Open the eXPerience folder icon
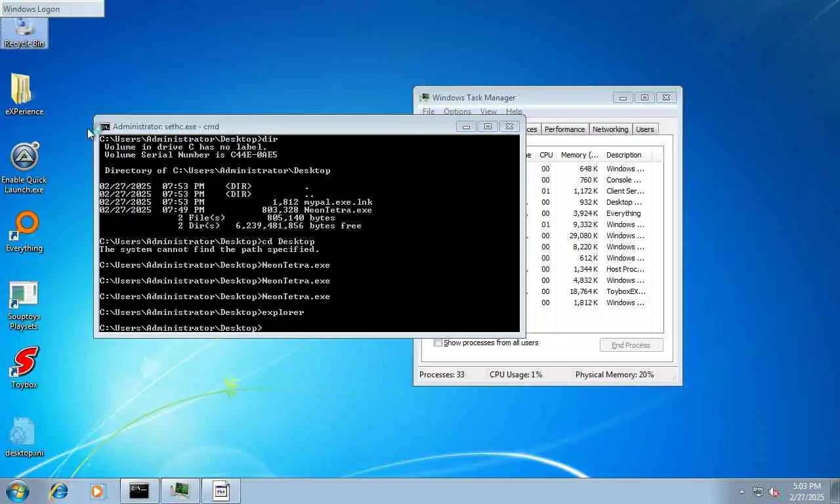This screenshot has width=840, height=504. click(x=24, y=94)
